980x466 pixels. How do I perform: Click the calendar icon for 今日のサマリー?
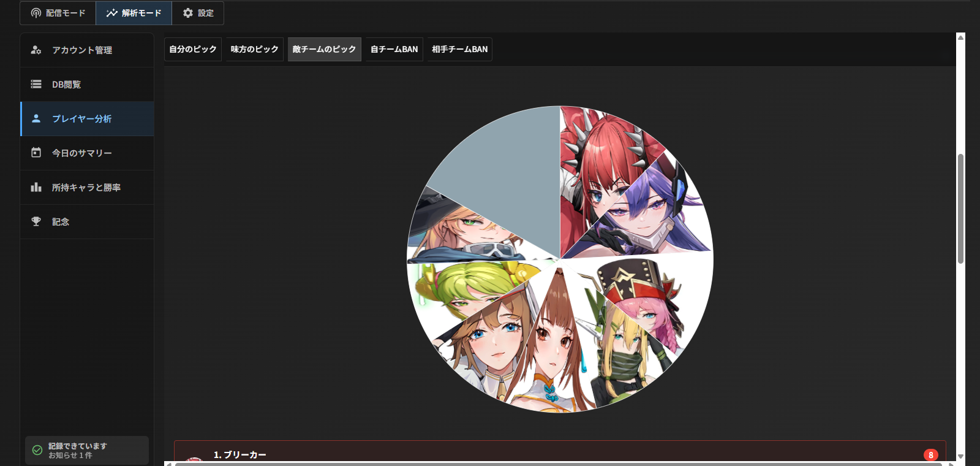(36, 153)
